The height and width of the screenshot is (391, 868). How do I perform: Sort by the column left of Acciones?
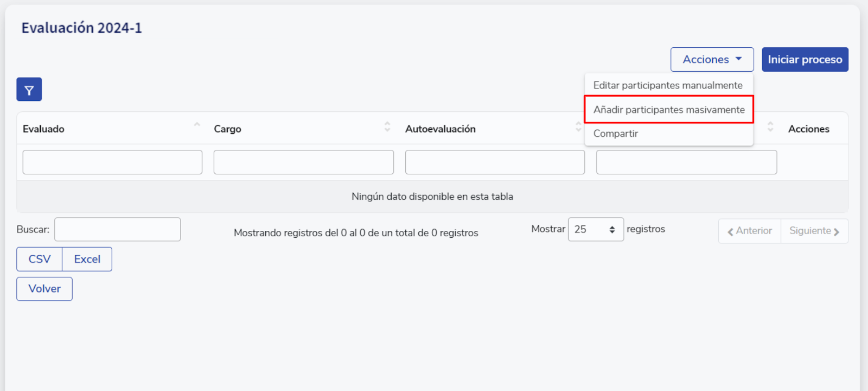click(770, 127)
